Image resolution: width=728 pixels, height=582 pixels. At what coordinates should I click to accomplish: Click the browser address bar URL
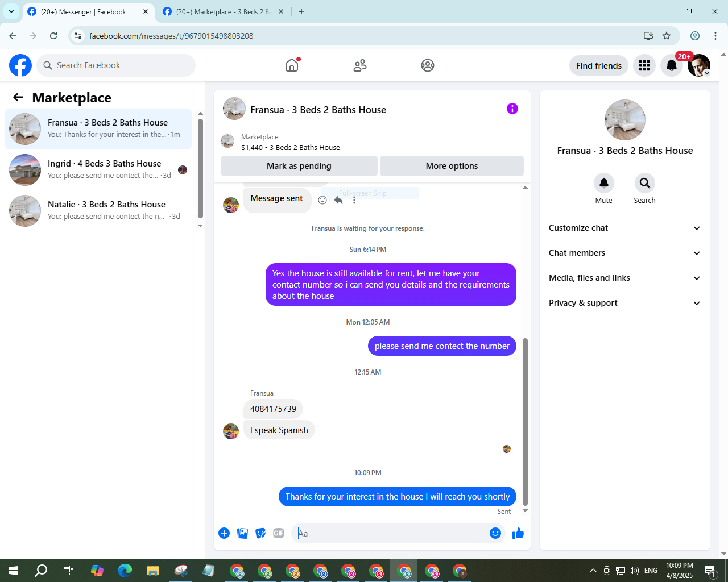(x=171, y=36)
